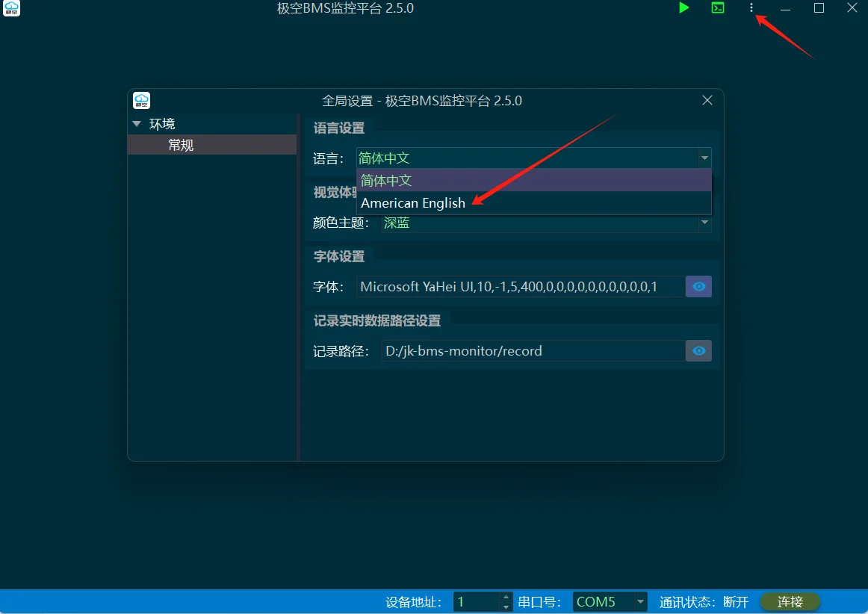
Task: Click the 字体设置 section heading
Action: [x=339, y=256]
